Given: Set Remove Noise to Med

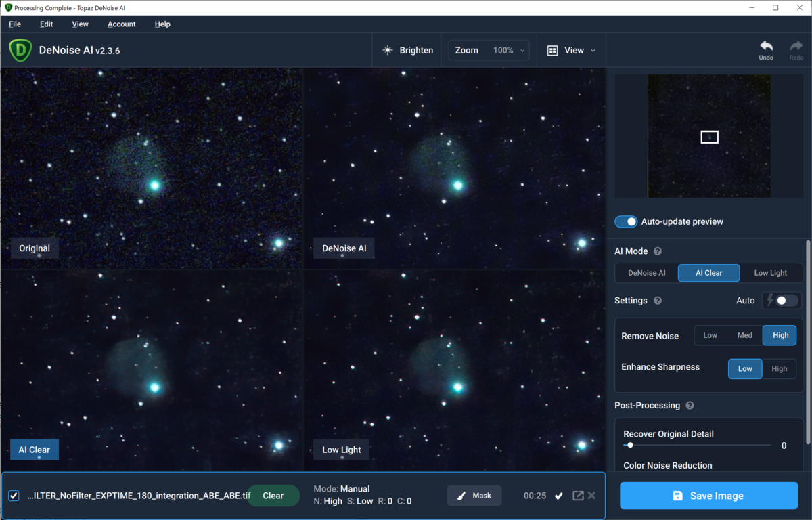Looking at the screenshot, I should (745, 335).
